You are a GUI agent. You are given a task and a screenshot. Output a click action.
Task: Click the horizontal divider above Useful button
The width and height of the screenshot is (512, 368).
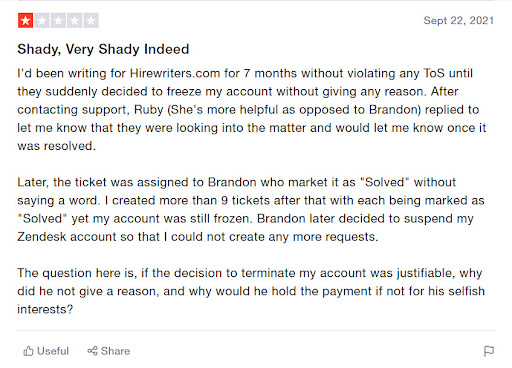(256, 331)
